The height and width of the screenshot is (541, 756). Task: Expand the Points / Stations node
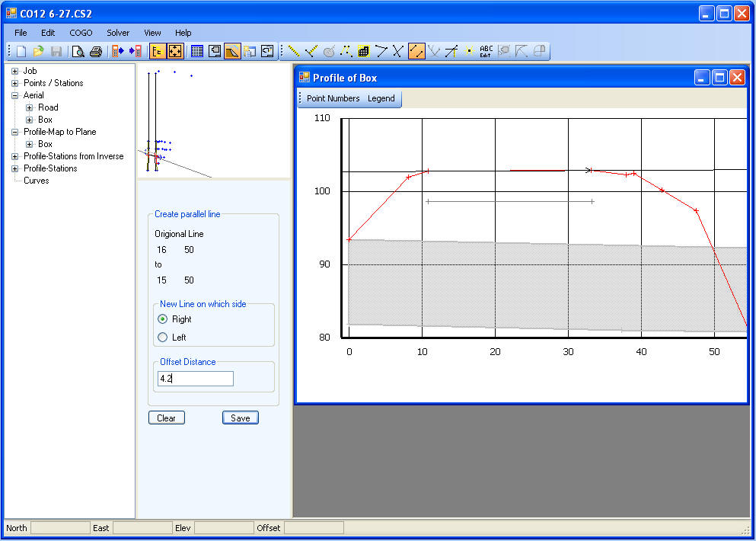coord(15,83)
